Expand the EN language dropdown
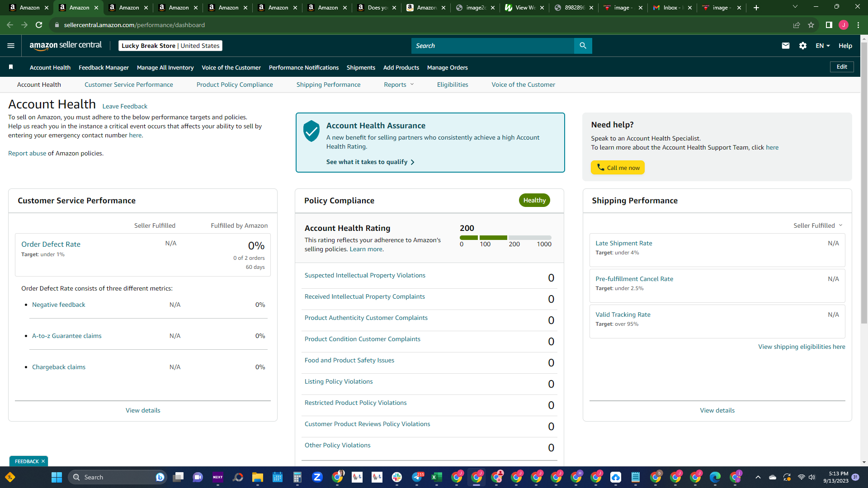This screenshot has width=868, height=488. click(x=823, y=46)
